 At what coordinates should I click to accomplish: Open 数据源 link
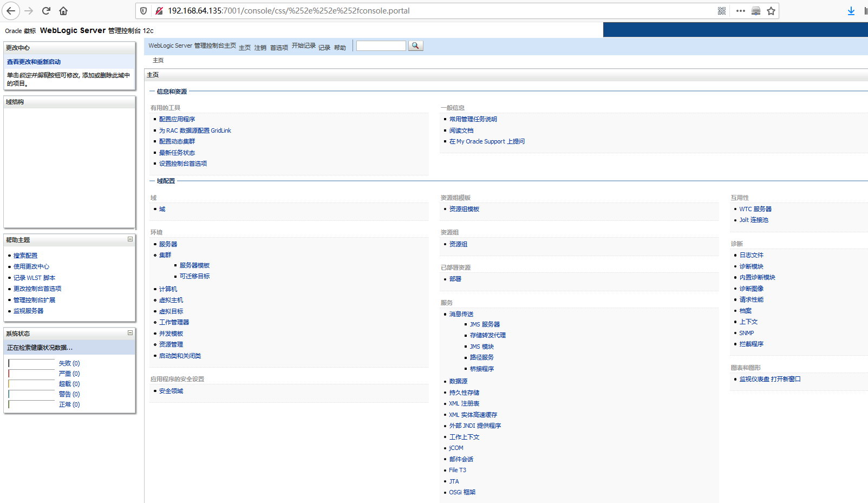click(458, 381)
